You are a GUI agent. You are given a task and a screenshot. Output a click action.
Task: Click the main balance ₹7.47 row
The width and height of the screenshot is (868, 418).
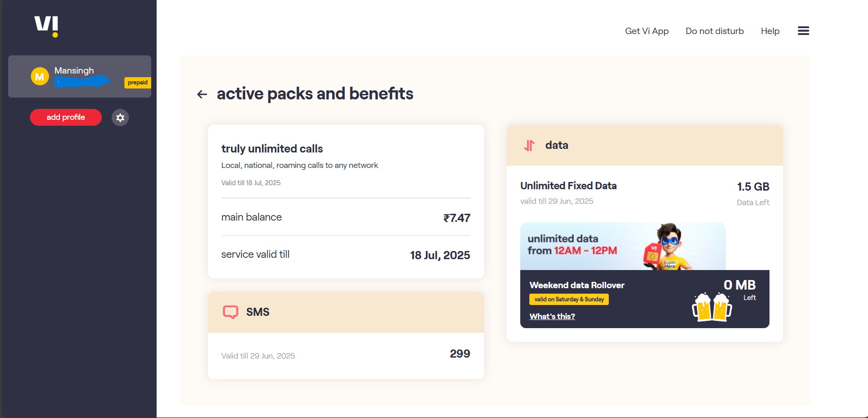coord(345,217)
